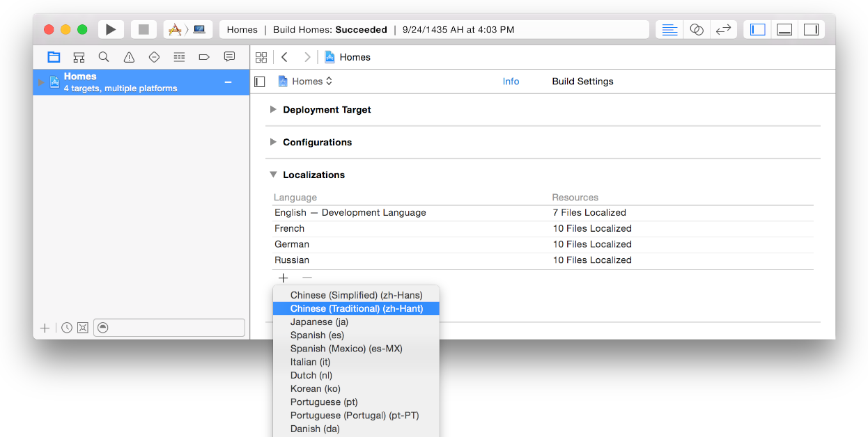Select the Breakpoint navigator icon
Viewport: 868px width, 437px height.
[x=204, y=57]
